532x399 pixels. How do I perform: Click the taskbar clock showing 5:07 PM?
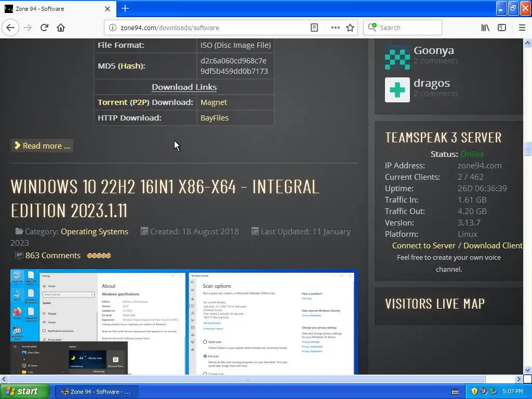[x=513, y=391]
